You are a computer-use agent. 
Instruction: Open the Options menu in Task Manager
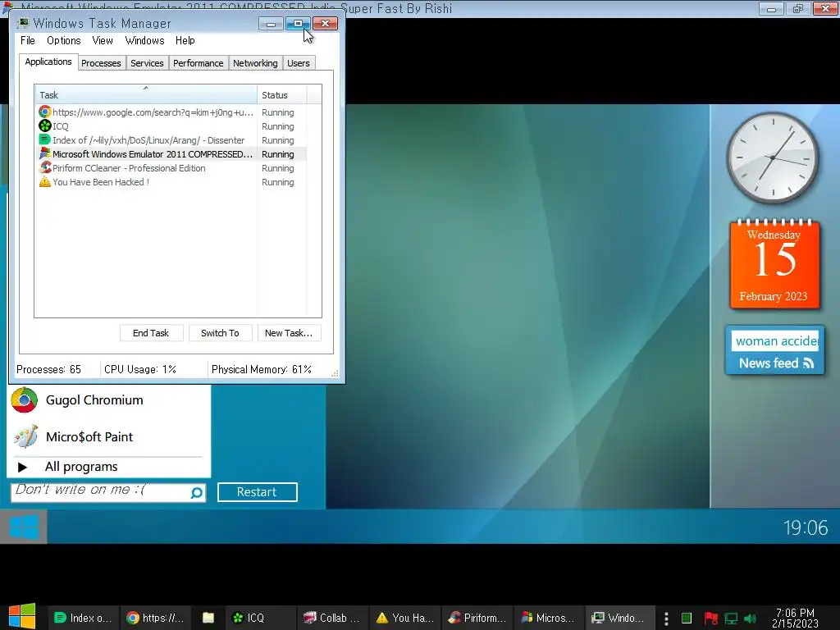[x=64, y=40]
